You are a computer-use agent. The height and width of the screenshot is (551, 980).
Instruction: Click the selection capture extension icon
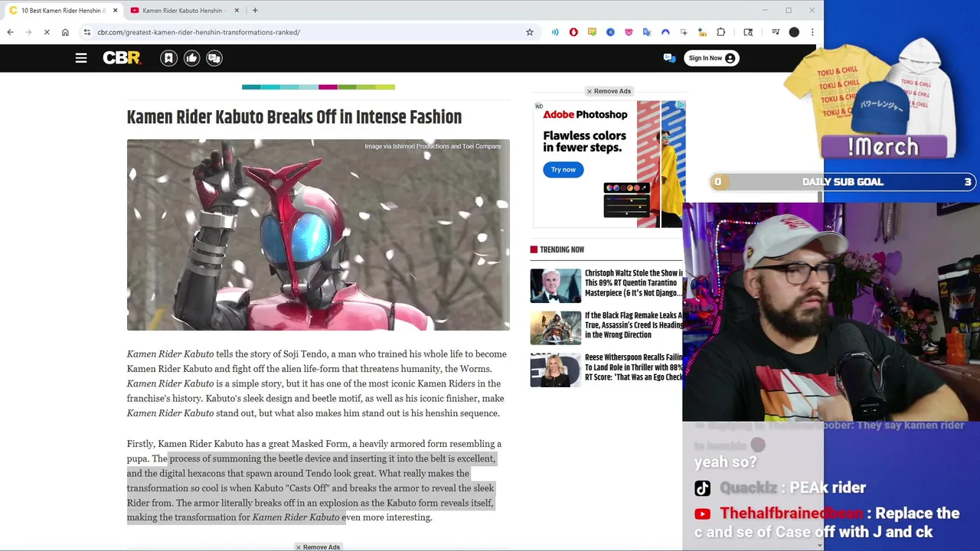coord(684,32)
